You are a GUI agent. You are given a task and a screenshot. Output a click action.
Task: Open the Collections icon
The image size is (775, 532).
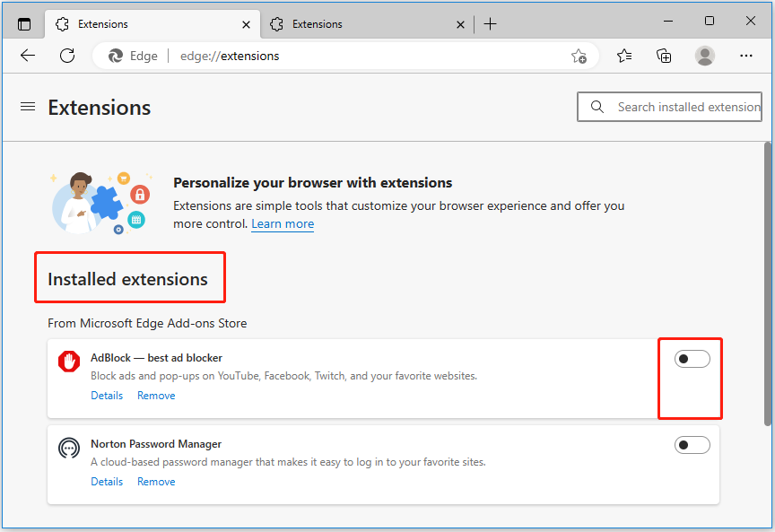[664, 56]
